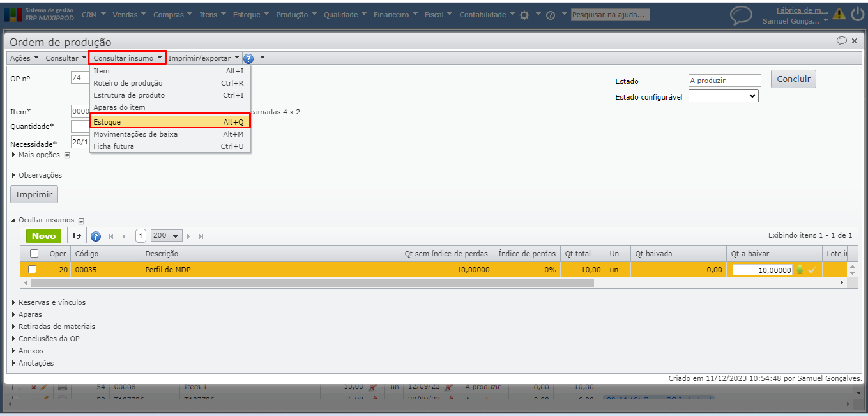
Task: Open the settings gear in the top bar
Action: coord(524,15)
